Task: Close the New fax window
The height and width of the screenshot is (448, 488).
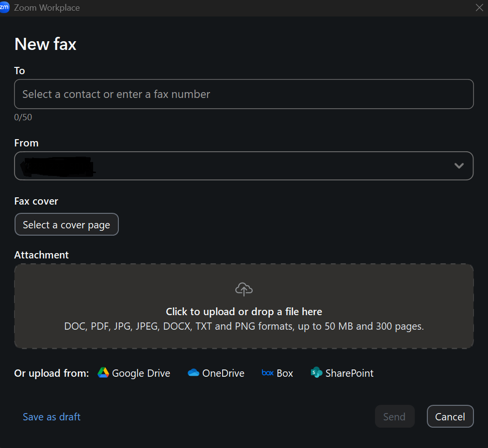Action: click(479, 8)
